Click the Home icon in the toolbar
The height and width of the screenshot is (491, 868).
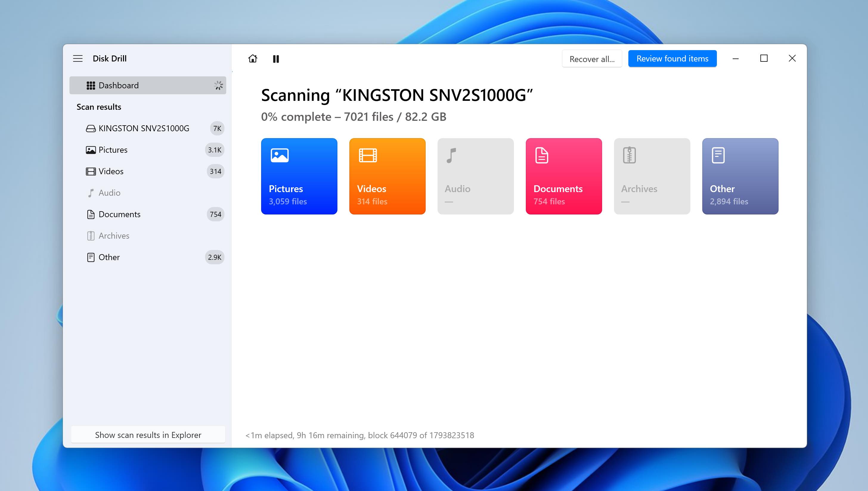click(x=252, y=59)
